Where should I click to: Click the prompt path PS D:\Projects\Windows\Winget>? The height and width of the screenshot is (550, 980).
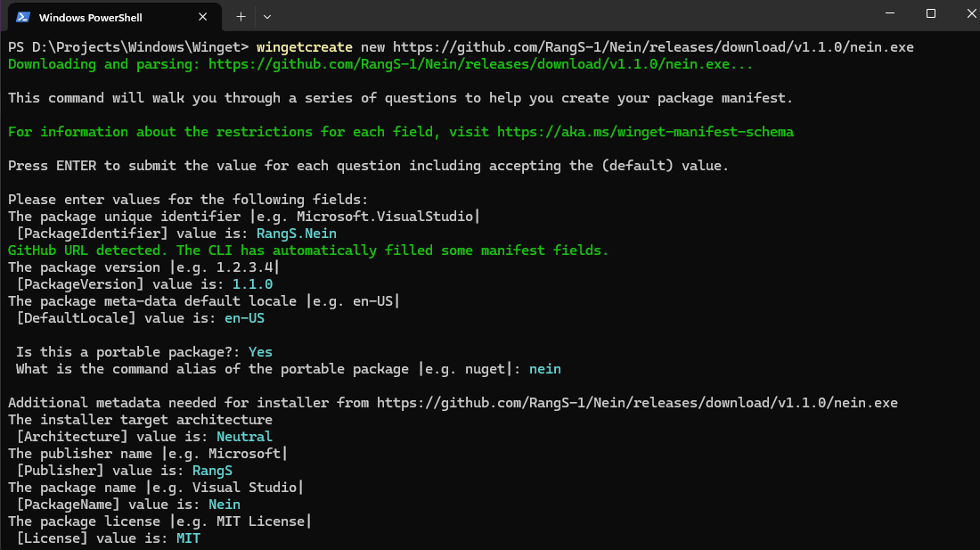click(128, 47)
